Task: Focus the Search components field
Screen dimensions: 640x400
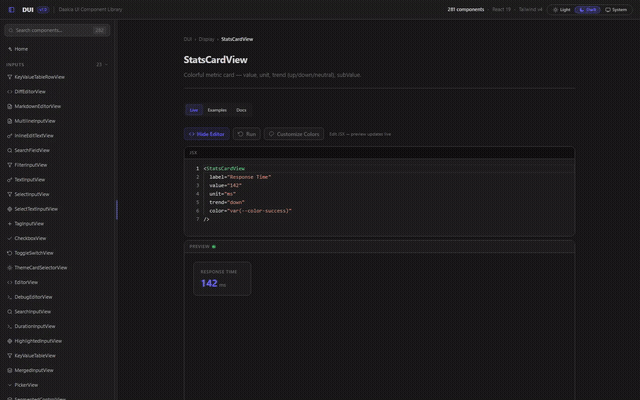Action: point(57,31)
